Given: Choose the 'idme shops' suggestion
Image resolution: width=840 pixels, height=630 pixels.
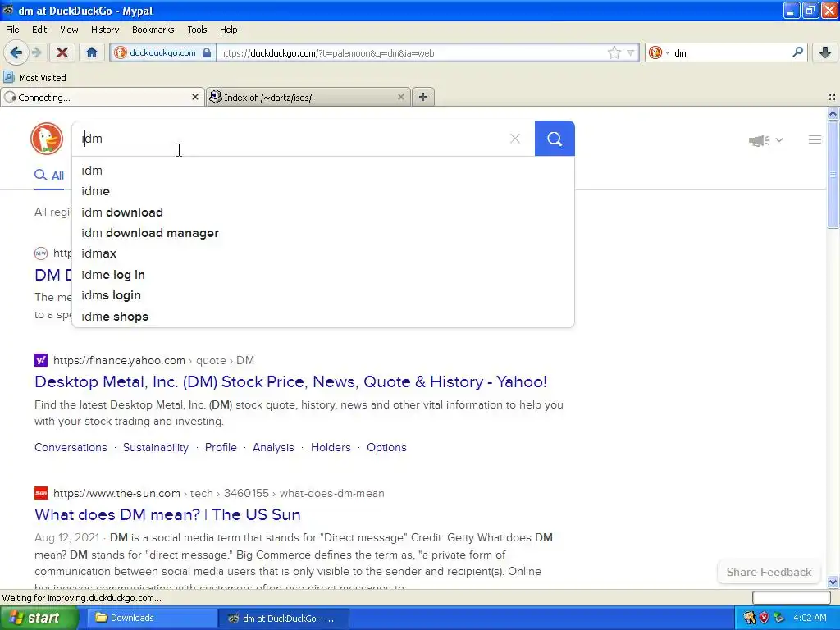Looking at the screenshot, I should (x=323, y=317).
